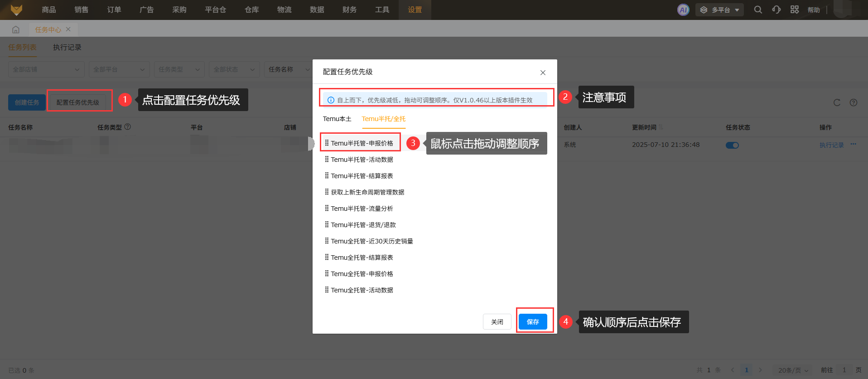
Task: Open the 20条/页 page size dropdown
Action: coord(793,370)
